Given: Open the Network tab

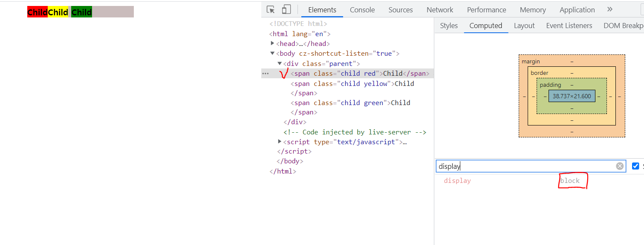Looking at the screenshot, I should (x=440, y=10).
